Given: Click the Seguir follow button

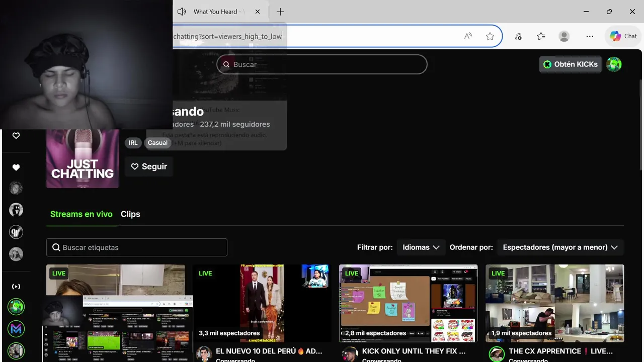Looking at the screenshot, I should coord(149,166).
